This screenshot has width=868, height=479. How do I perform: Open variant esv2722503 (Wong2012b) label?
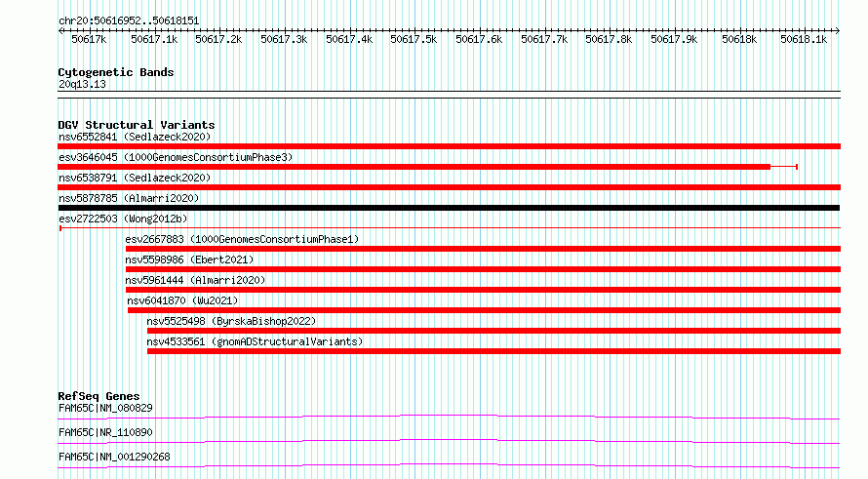tap(123, 219)
